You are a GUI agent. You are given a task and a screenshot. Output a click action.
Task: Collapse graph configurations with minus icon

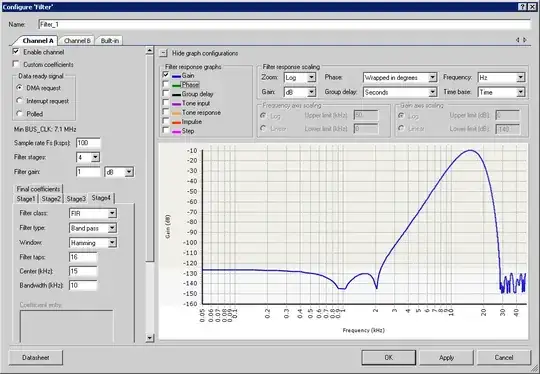coord(164,53)
